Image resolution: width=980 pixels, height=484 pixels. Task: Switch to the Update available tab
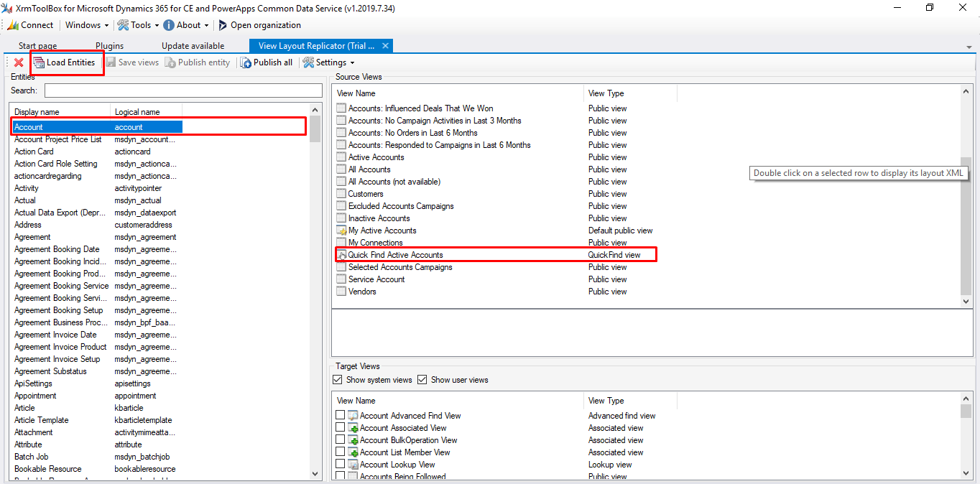click(193, 46)
